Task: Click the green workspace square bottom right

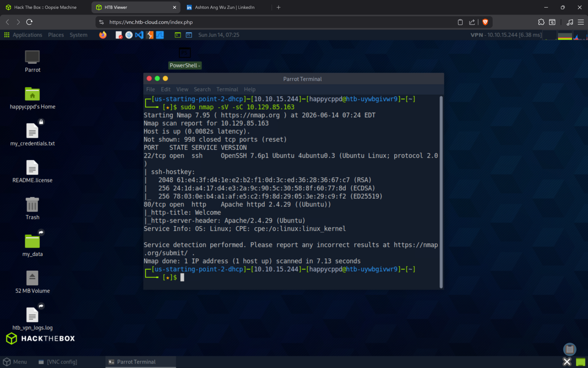Action: [580, 362]
